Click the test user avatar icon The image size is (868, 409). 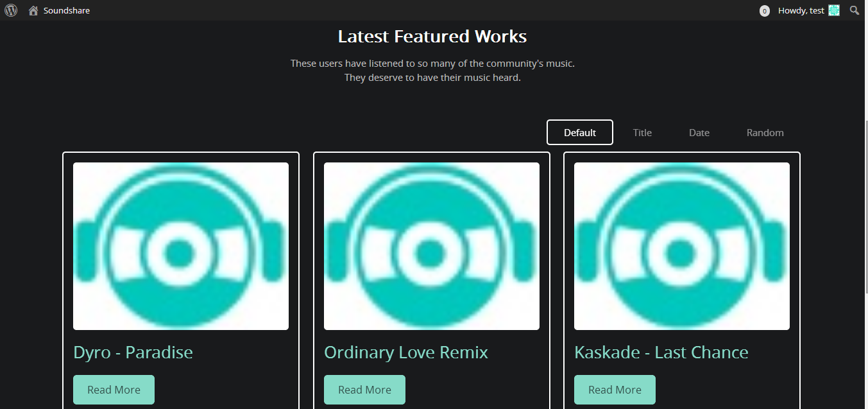[834, 10]
